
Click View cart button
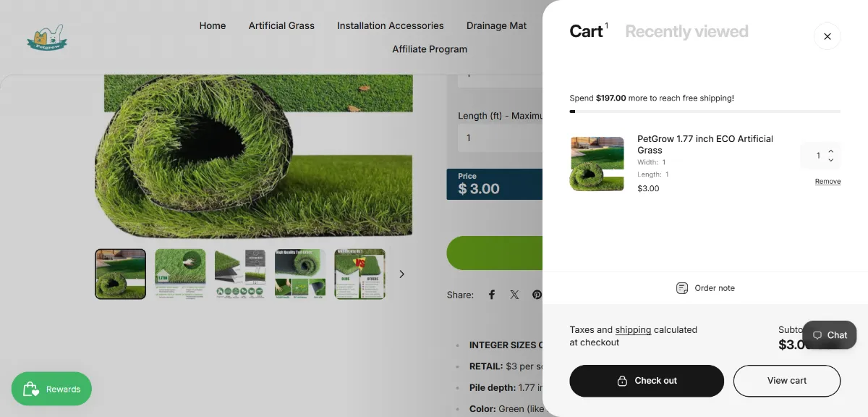click(x=787, y=381)
